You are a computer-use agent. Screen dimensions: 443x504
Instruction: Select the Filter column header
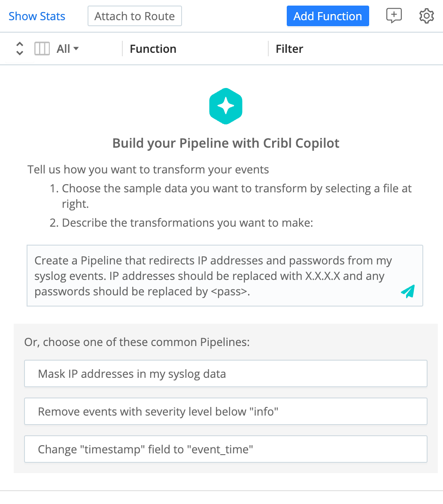point(289,49)
